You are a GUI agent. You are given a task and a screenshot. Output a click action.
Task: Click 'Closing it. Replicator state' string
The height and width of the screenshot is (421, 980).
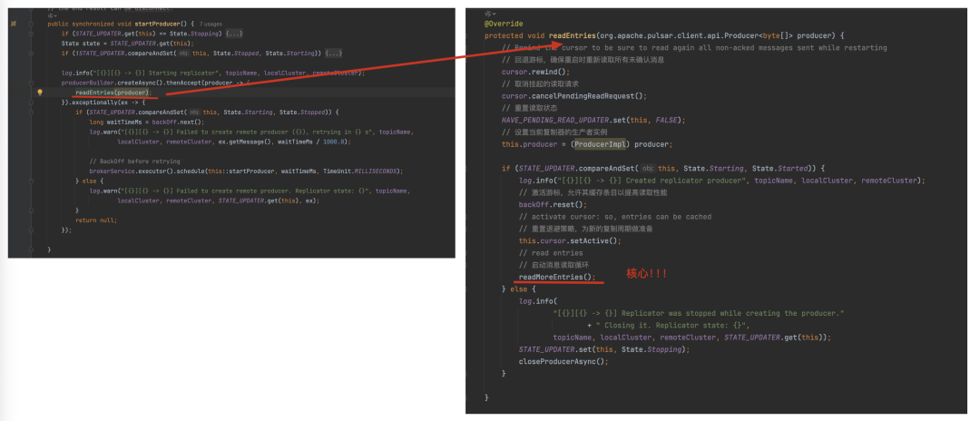tap(673, 325)
